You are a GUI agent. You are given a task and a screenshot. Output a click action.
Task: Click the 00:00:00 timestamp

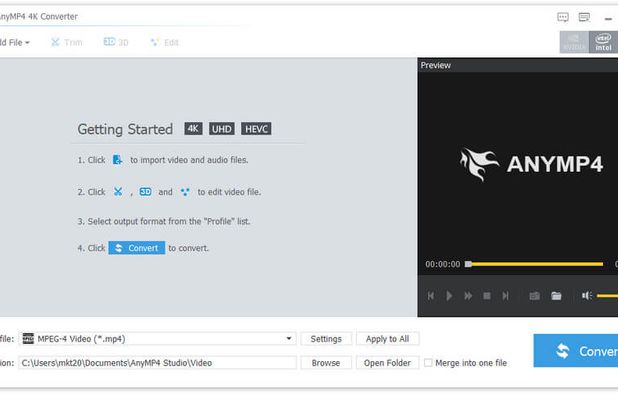coord(443,264)
